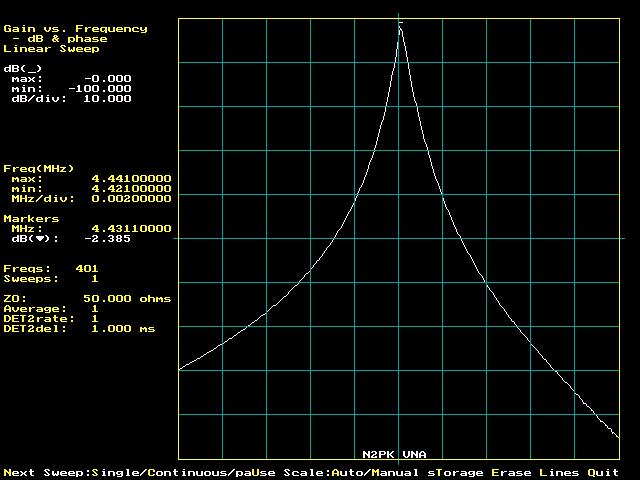The image size is (640, 480).
Task: Click the dB max value -0.000
Action: (107, 79)
